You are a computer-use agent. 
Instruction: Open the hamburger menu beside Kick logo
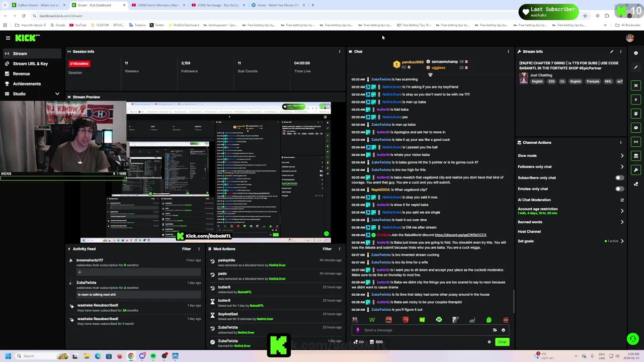click(8, 38)
